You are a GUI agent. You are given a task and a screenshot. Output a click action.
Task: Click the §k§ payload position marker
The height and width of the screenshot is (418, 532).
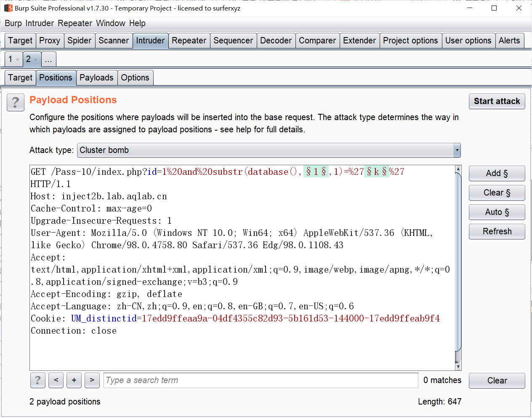(377, 171)
